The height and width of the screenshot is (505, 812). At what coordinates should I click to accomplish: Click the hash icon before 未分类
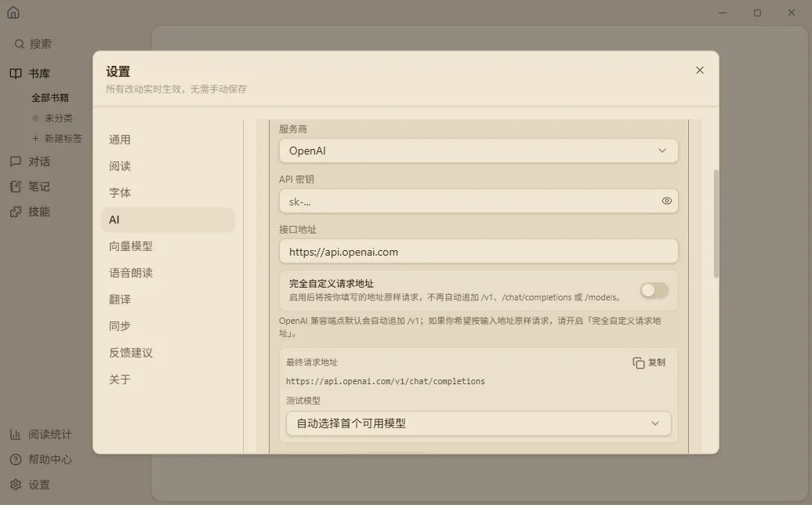coord(35,118)
